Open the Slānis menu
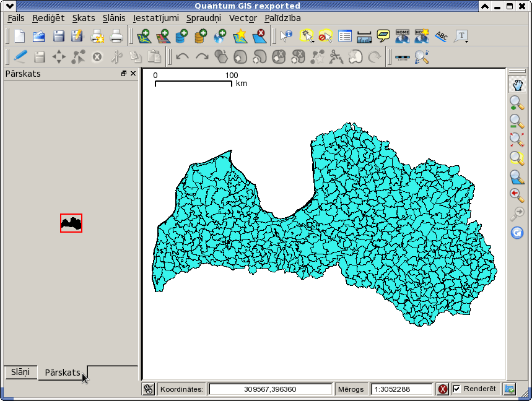 [114, 18]
